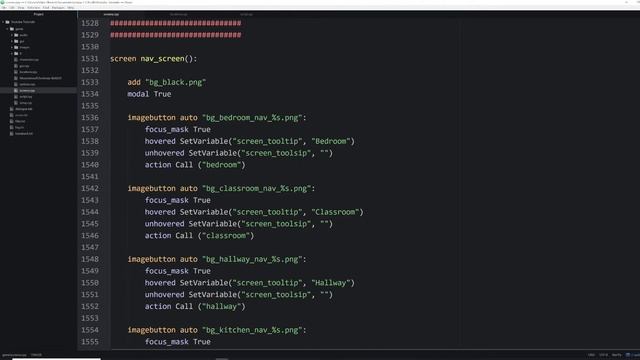The width and height of the screenshot is (640, 360).
Task: Click the file path in the status bar
Action: coord(14,355)
